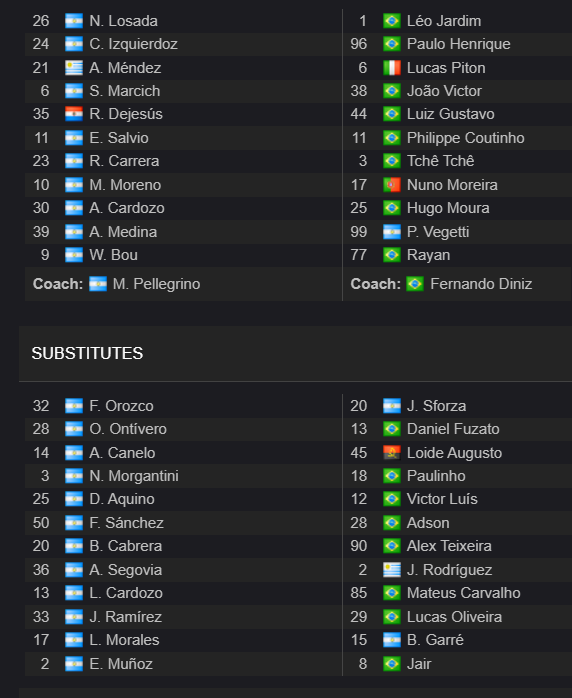The height and width of the screenshot is (698, 572).
Task: Select W. Bou in the lineup
Action: [x=114, y=255]
